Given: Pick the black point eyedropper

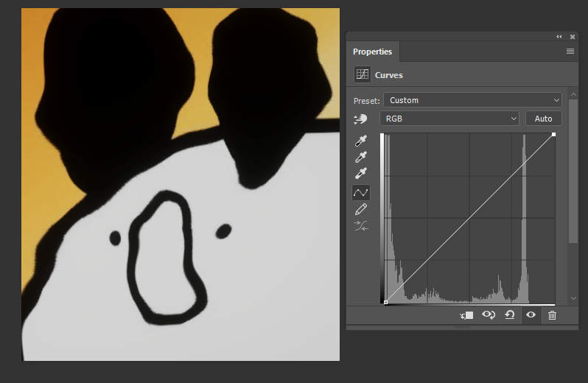Looking at the screenshot, I should click(x=361, y=141).
